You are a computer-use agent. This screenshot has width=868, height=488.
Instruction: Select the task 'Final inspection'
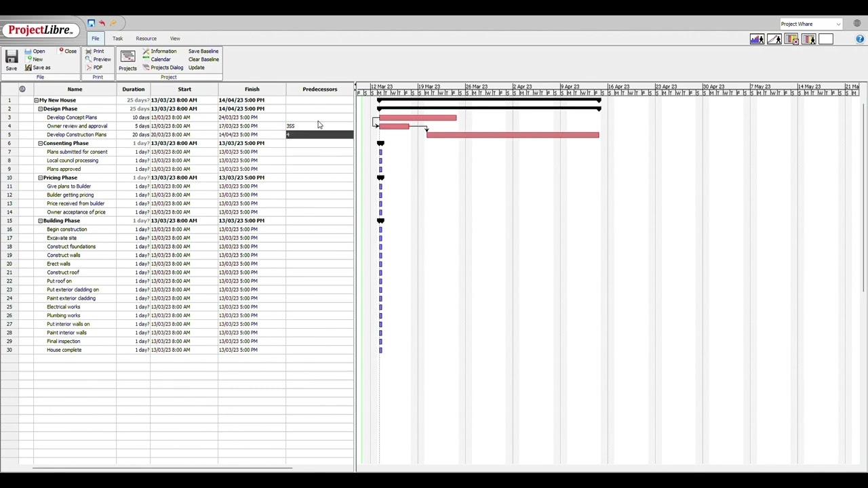point(63,342)
